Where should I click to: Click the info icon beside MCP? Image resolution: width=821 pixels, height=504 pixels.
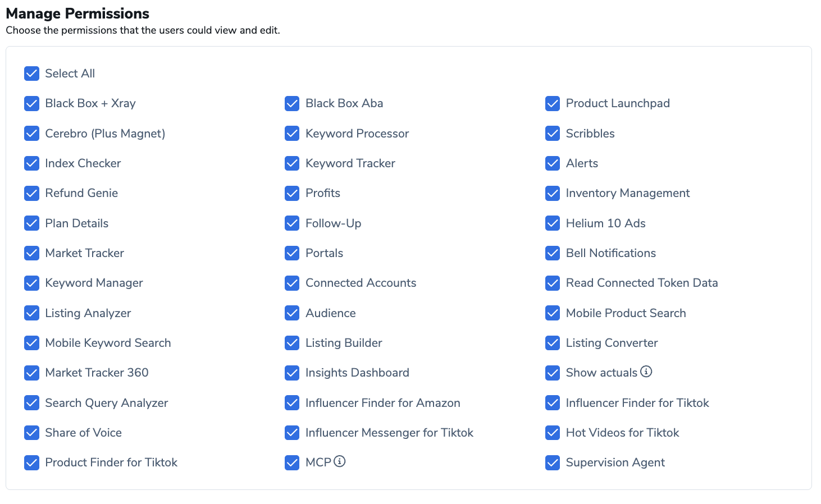[340, 461]
